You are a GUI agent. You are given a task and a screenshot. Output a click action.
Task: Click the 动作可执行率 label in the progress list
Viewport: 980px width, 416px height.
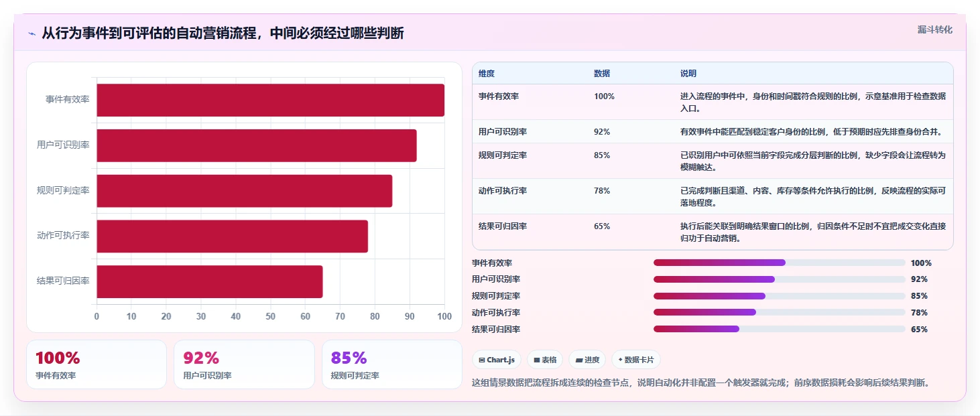[x=496, y=313]
